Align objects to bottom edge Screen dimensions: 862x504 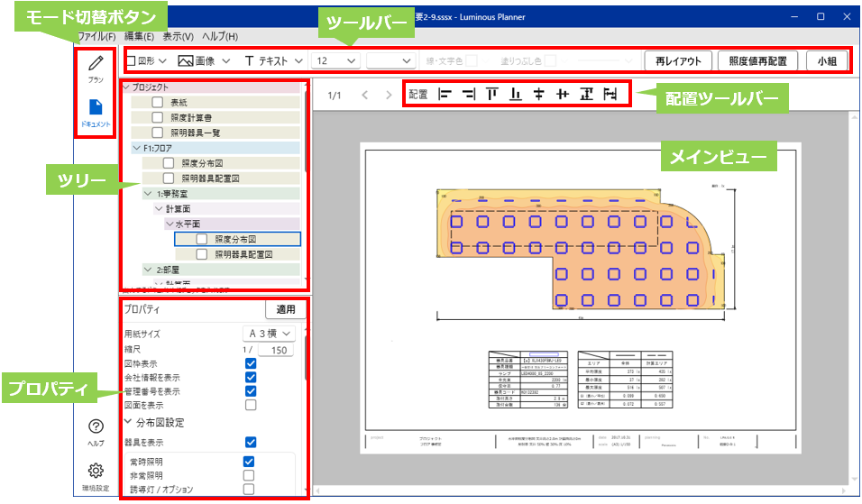(516, 94)
